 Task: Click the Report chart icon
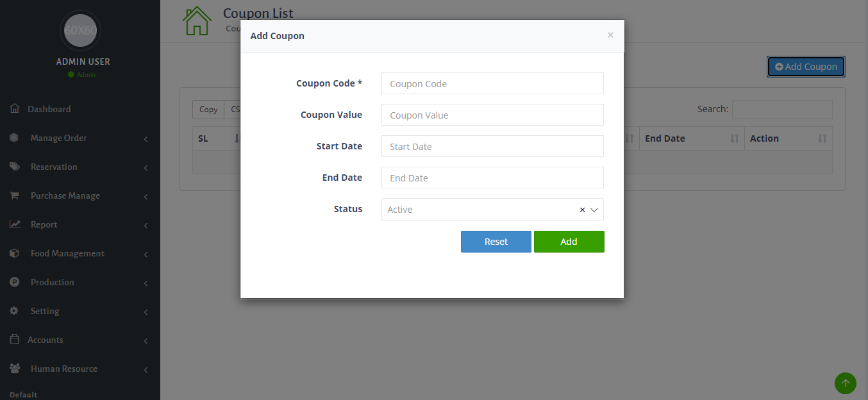(15, 224)
